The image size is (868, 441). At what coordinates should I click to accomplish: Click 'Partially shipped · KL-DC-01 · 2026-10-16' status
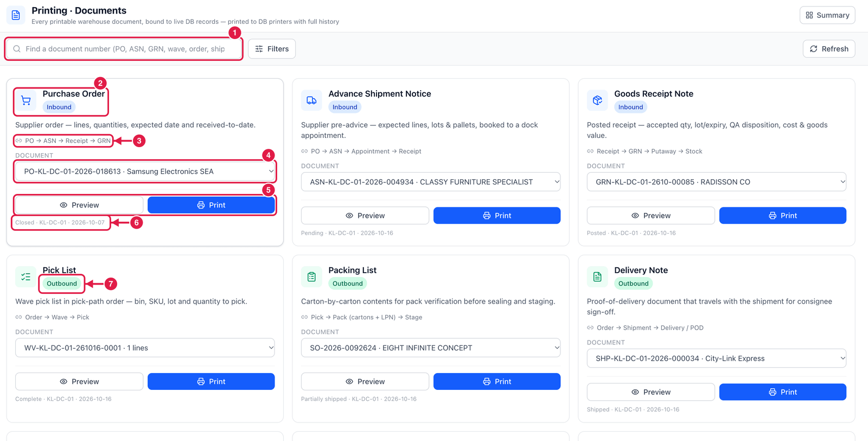(x=359, y=399)
